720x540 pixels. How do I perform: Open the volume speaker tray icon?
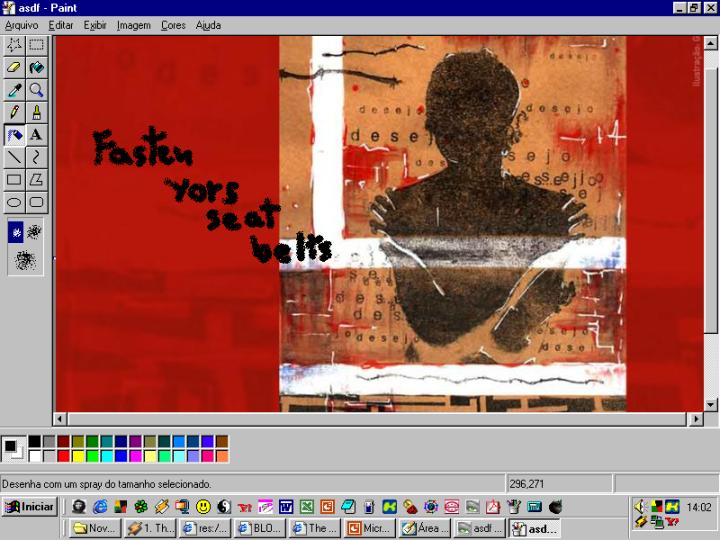(x=640, y=506)
